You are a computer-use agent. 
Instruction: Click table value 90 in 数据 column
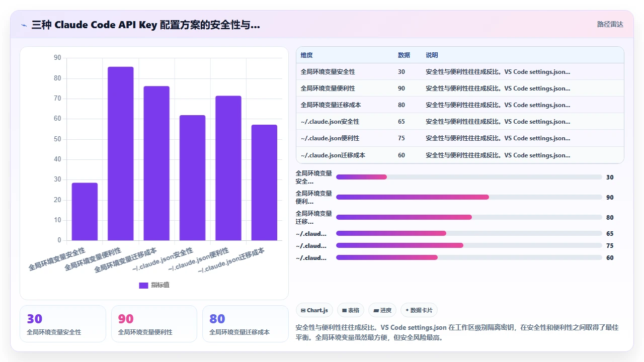(x=401, y=88)
